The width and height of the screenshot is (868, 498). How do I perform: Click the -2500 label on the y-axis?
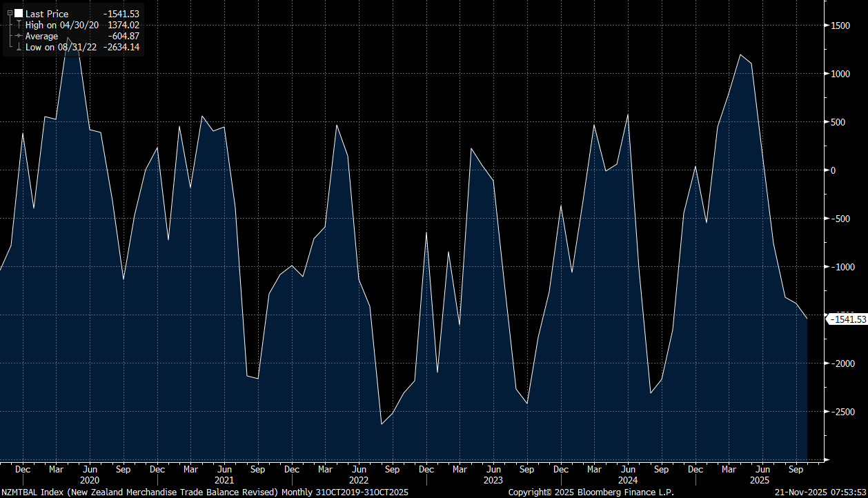pos(842,412)
